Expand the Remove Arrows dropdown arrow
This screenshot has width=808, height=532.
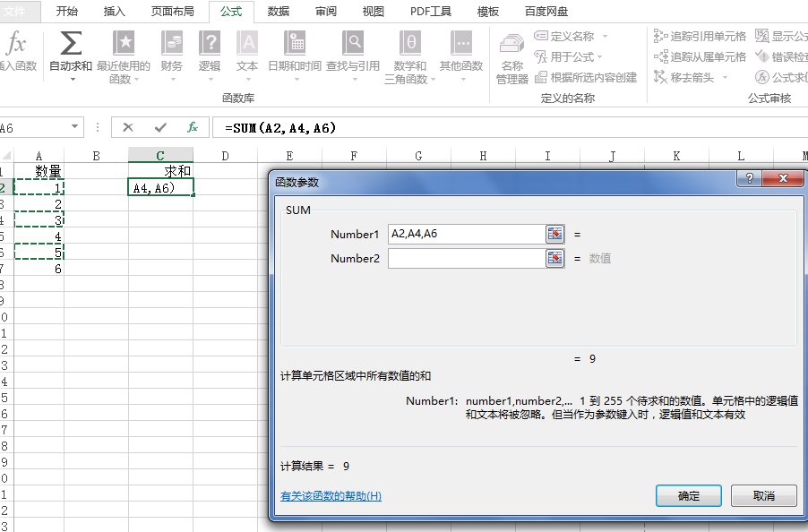[725, 78]
